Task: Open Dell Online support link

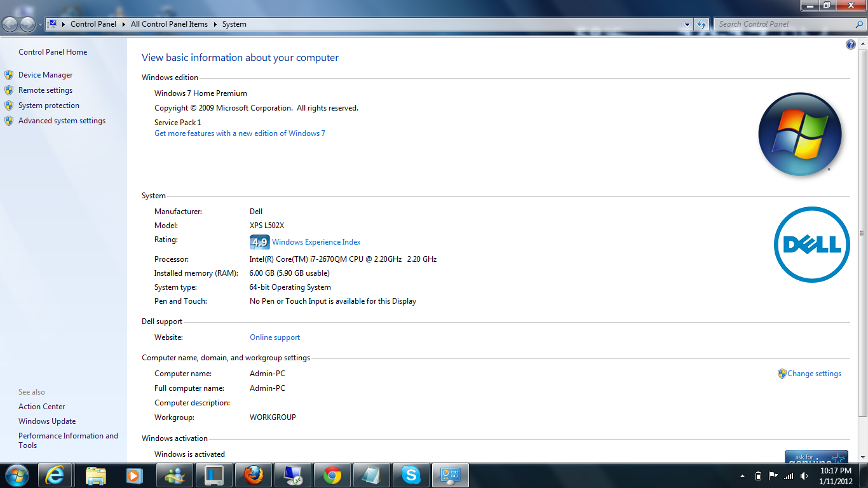Action: [275, 337]
